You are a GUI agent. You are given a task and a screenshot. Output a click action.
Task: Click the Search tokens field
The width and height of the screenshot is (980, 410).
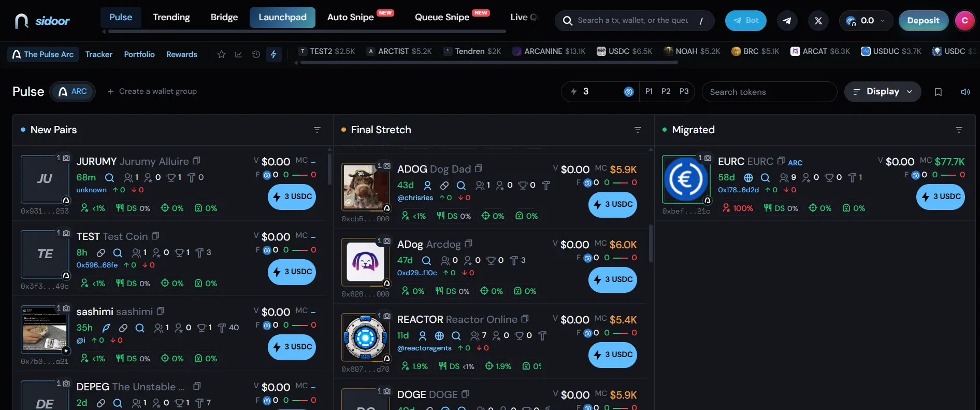tap(769, 92)
